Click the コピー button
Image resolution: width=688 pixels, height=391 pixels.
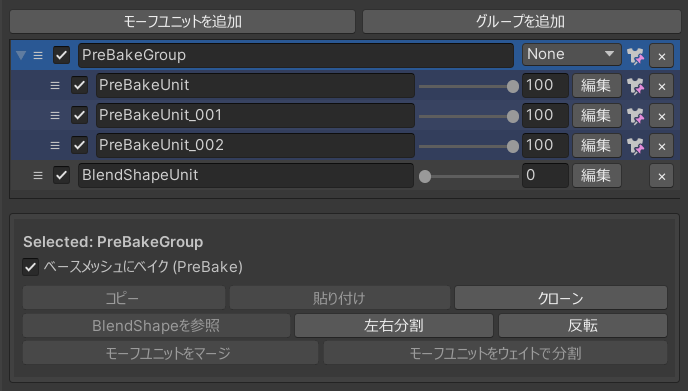(x=124, y=298)
